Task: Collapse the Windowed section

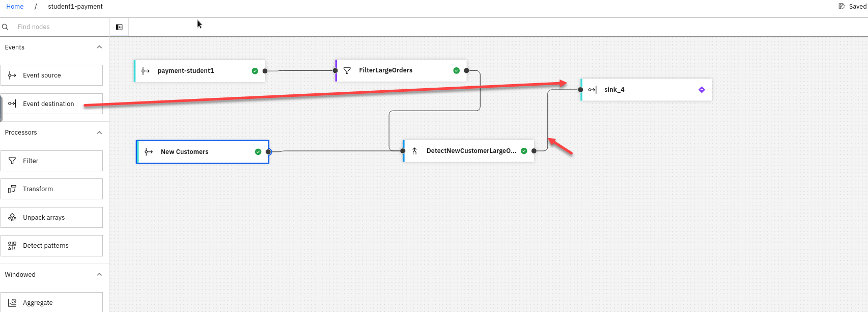Action: (99, 274)
